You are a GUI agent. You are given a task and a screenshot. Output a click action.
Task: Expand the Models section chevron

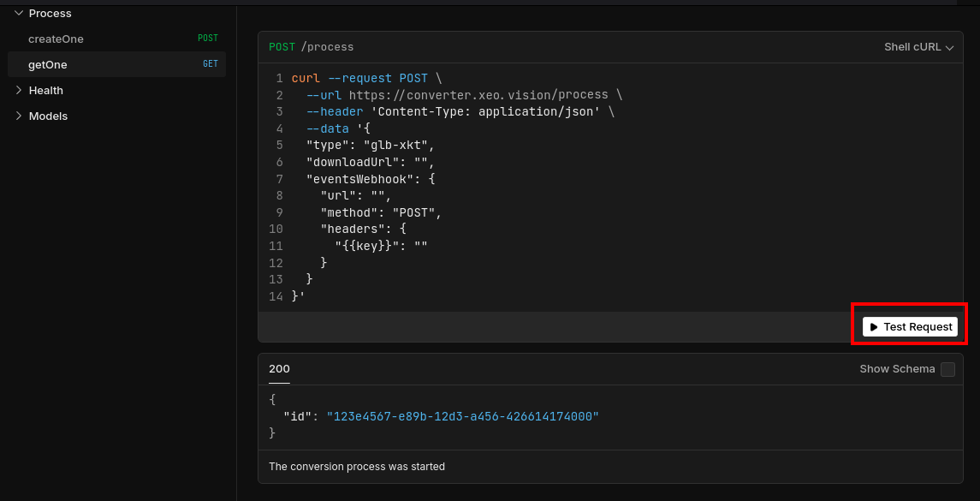point(19,116)
